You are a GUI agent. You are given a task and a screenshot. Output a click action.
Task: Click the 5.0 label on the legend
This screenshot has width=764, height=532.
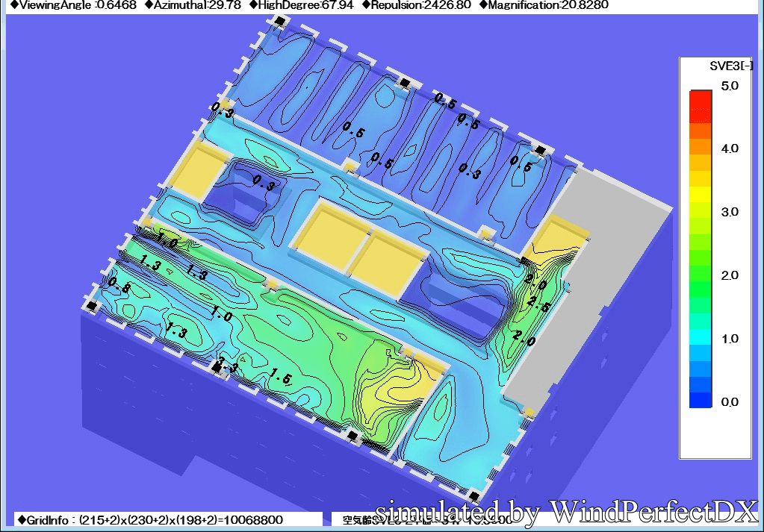click(x=729, y=86)
